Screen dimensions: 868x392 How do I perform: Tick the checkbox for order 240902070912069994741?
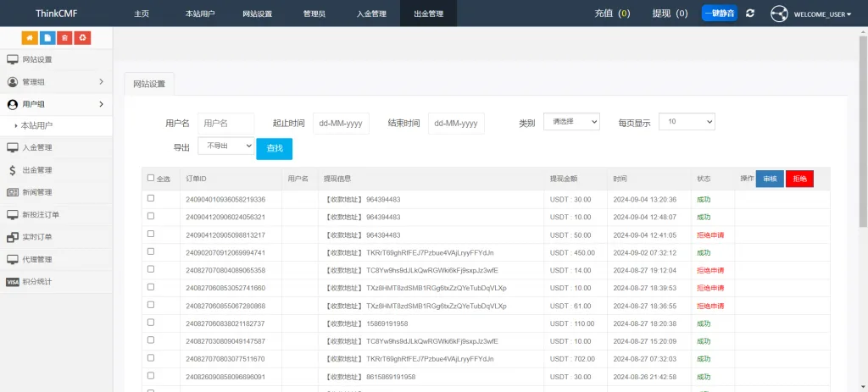[x=151, y=252]
